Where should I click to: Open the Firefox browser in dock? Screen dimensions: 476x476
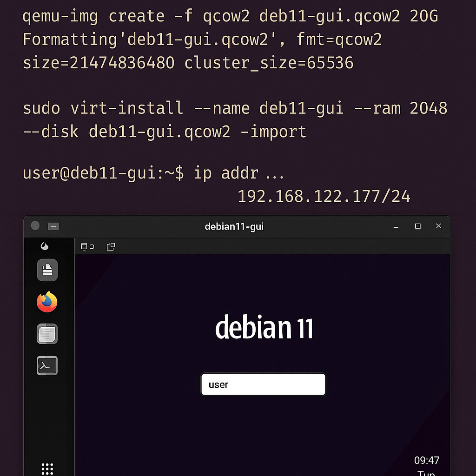tap(47, 302)
